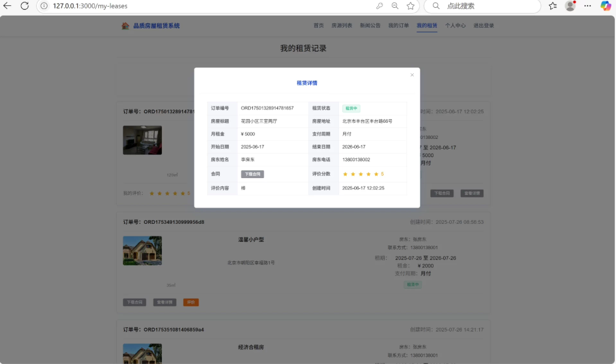Viewport: 616px width, 364px height.
Task: Reload the page with refresh icon
Action: click(x=25, y=6)
